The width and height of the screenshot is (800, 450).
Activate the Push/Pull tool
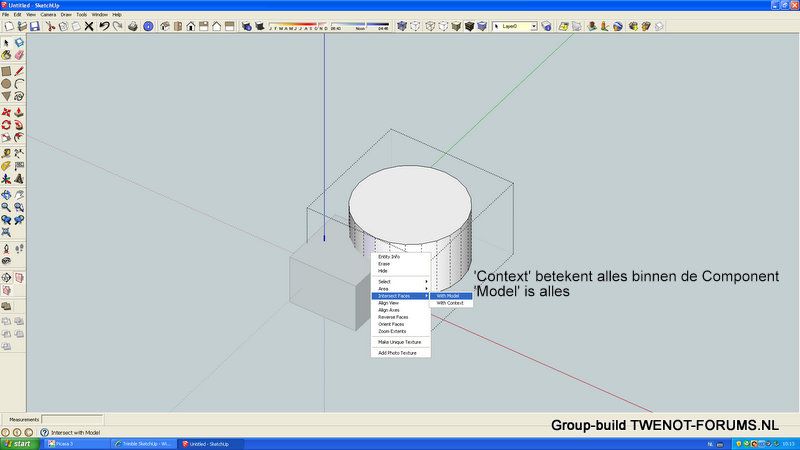19,112
